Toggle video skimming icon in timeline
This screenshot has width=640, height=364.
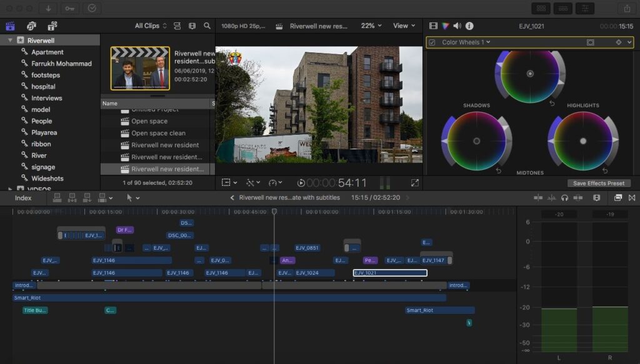click(538, 198)
